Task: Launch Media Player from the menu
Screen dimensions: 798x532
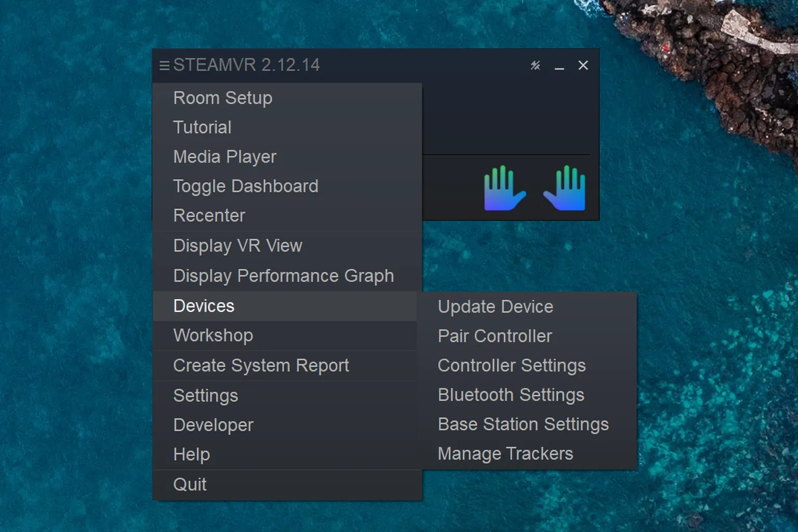Action: pyautogui.click(x=288, y=157)
